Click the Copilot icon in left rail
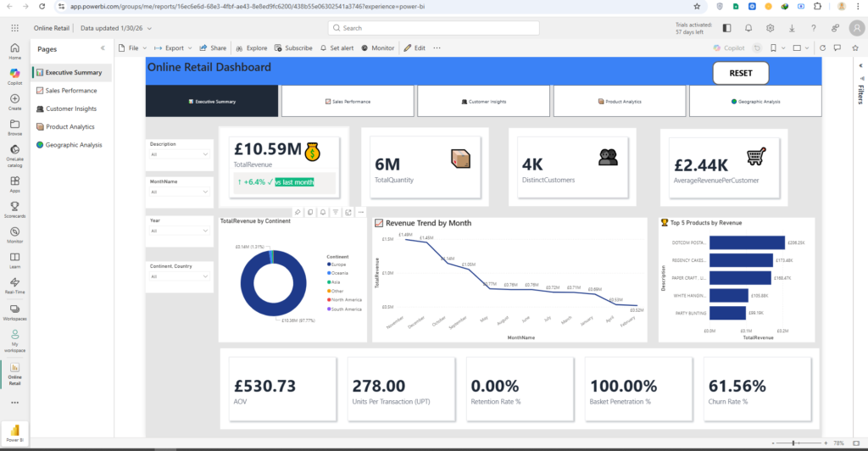The width and height of the screenshot is (868, 451). pos(14,75)
